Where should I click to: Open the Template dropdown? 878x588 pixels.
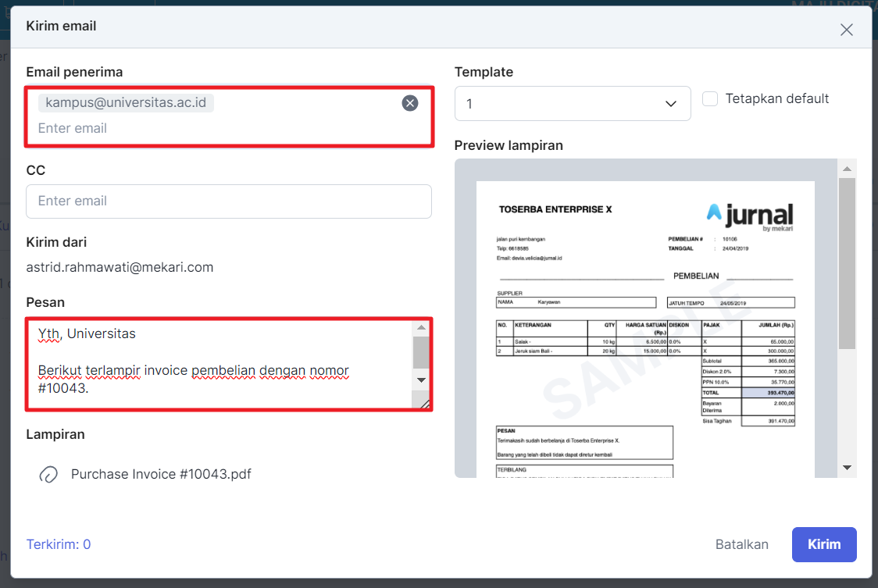tap(573, 104)
